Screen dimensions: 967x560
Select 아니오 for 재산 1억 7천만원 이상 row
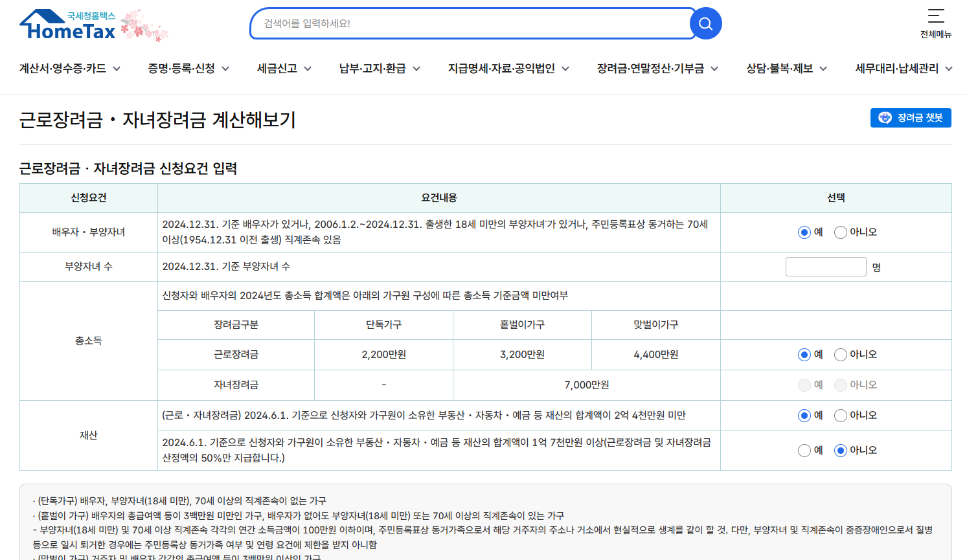coord(841,451)
